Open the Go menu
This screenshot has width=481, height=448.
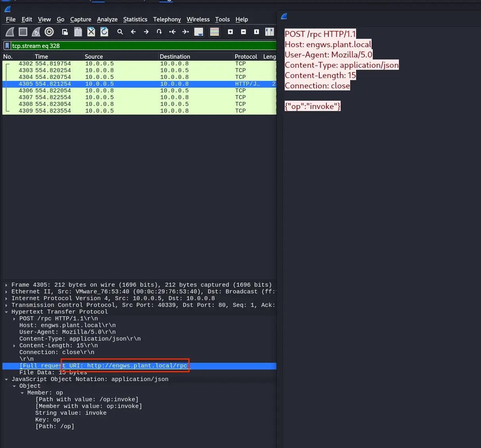pyautogui.click(x=60, y=19)
